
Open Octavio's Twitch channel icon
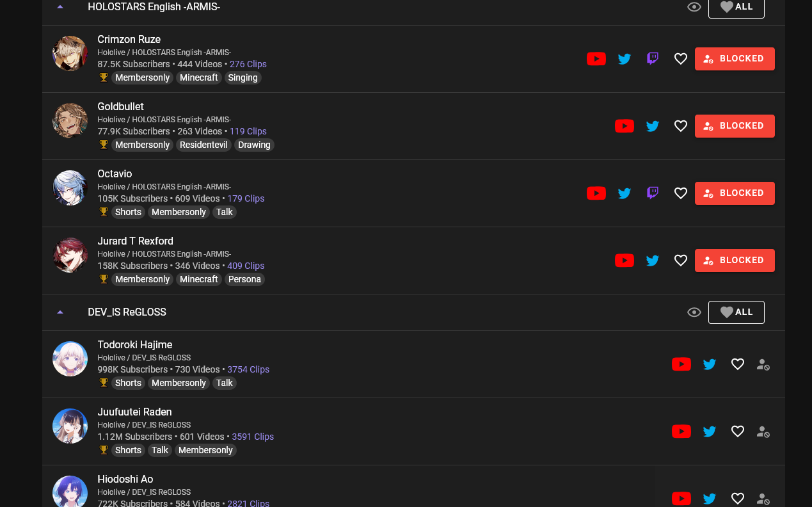click(653, 193)
